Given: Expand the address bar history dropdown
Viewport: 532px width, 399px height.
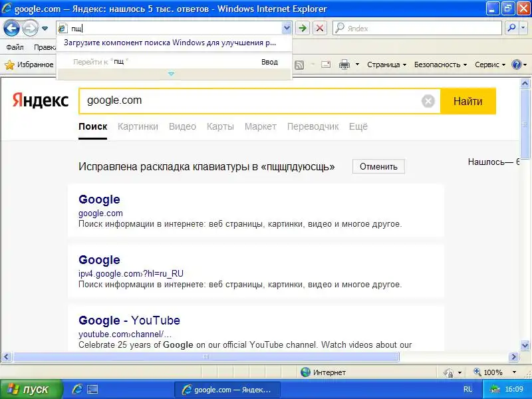Looking at the screenshot, I should click(287, 28).
